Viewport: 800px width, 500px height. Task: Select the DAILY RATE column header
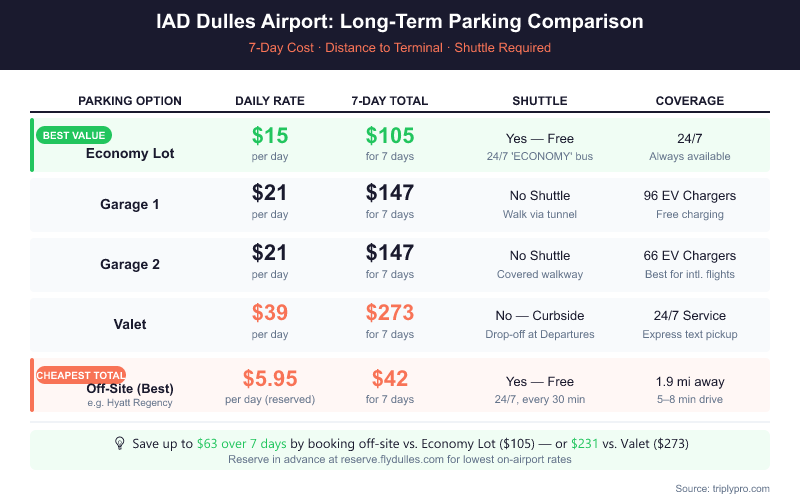click(270, 101)
